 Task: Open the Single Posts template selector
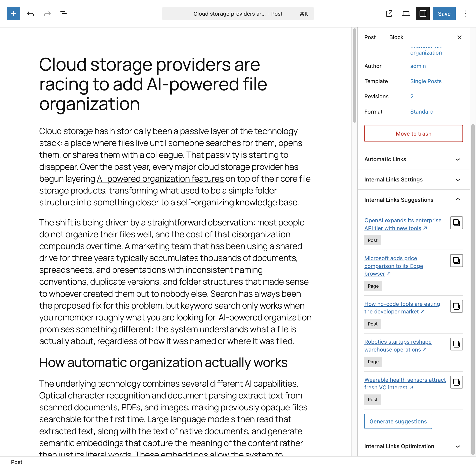click(x=426, y=81)
